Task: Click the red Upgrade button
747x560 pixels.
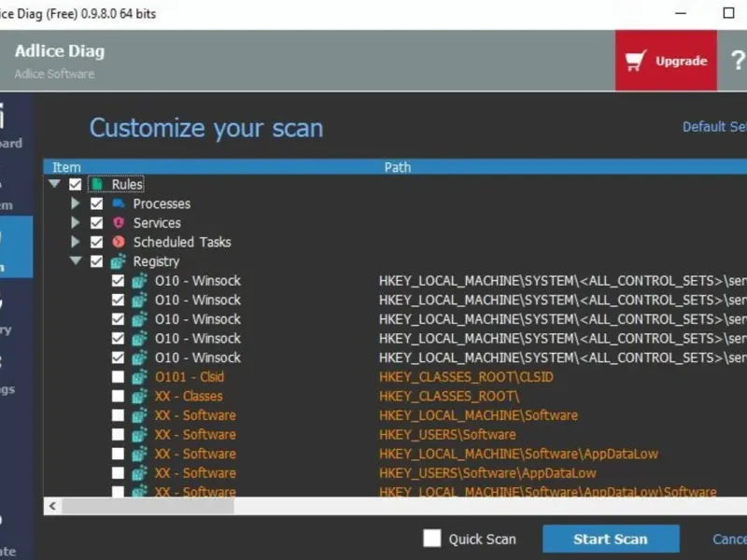Action: [666, 61]
